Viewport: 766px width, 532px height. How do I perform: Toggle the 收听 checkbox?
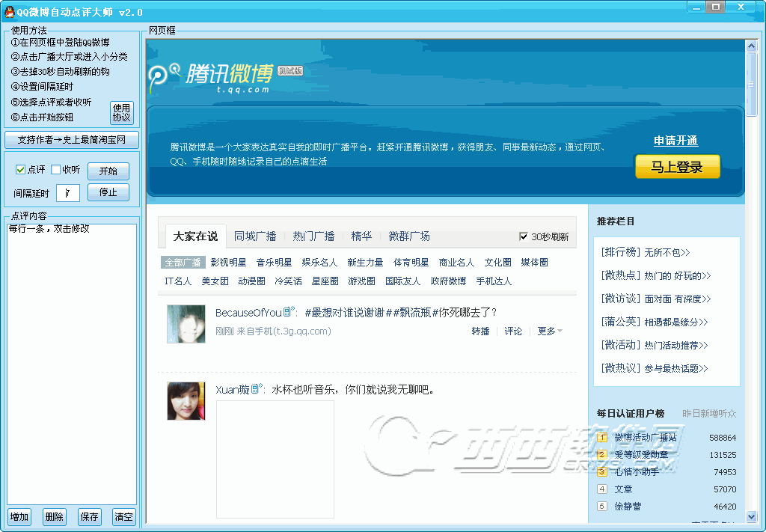[55, 170]
